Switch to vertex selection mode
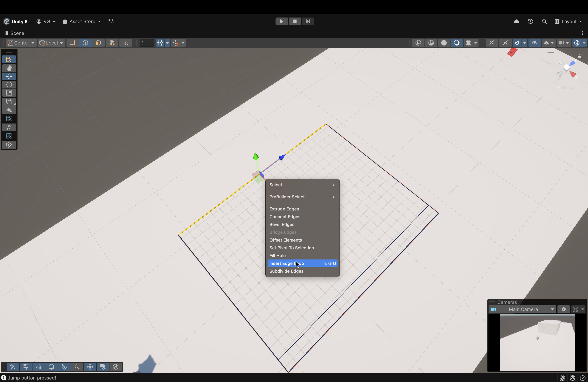588x382 pixels. pyautogui.click(x=73, y=43)
